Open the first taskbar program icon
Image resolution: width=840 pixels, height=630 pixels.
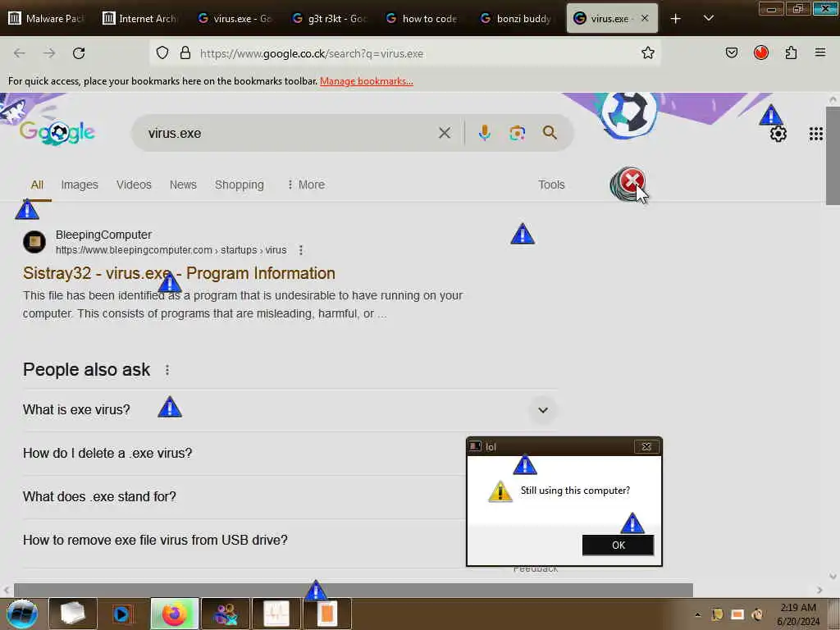72,614
